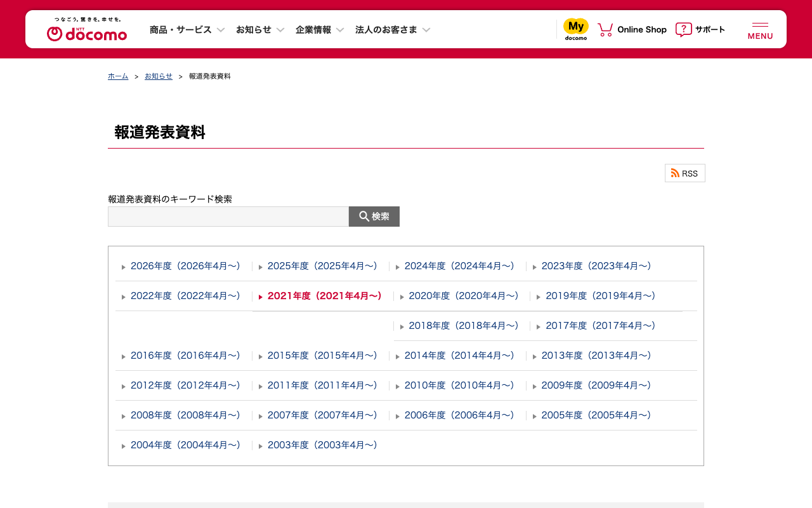The height and width of the screenshot is (508, 812).
Task: Open the My docomo icon
Action: click(576, 29)
